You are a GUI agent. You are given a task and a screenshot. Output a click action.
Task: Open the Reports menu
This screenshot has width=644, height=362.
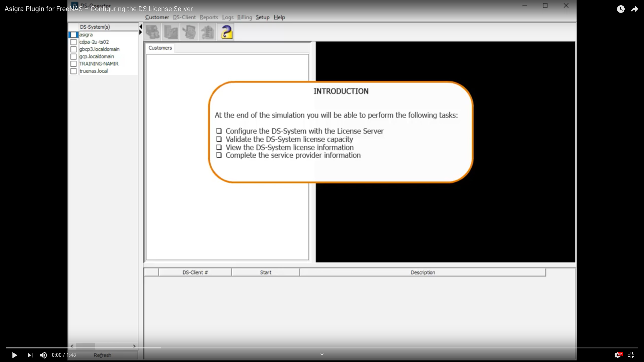[209, 17]
